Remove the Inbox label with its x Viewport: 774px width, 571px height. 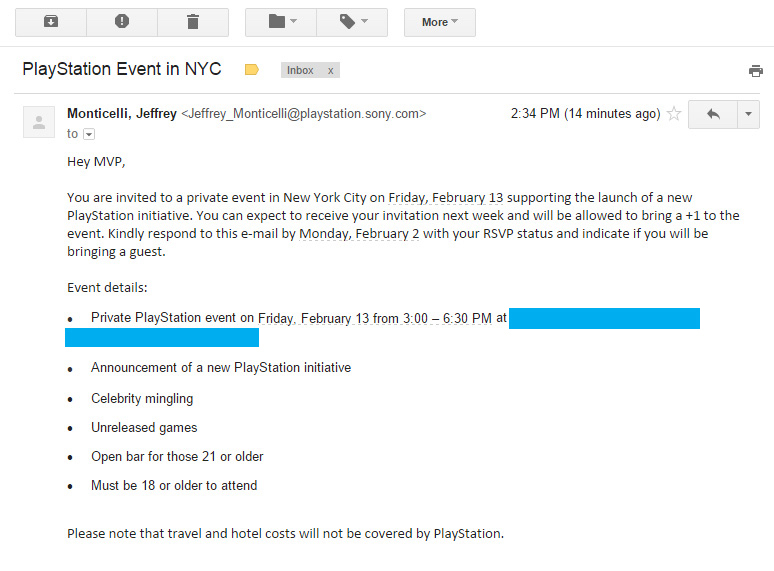pos(331,70)
